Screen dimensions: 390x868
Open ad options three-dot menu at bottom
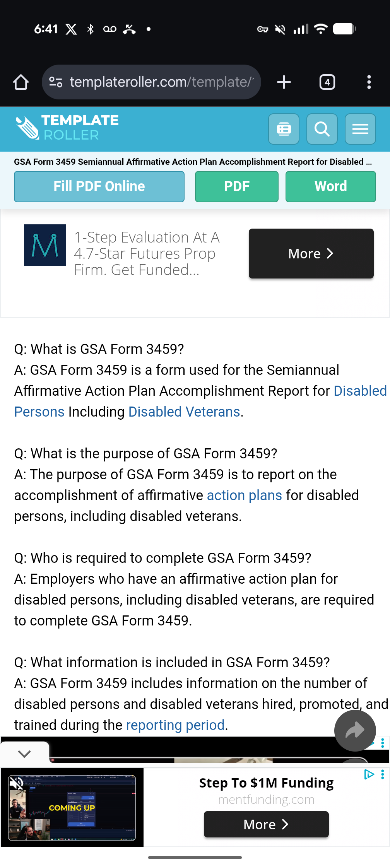click(x=383, y=774)
